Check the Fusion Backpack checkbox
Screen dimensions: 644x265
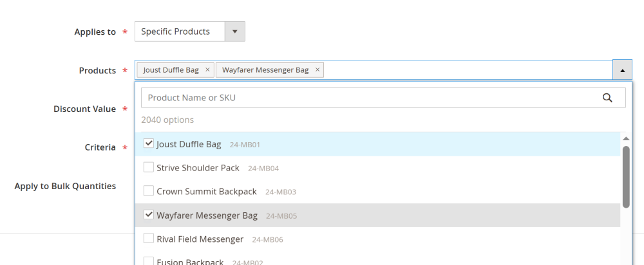coord(149,261)
